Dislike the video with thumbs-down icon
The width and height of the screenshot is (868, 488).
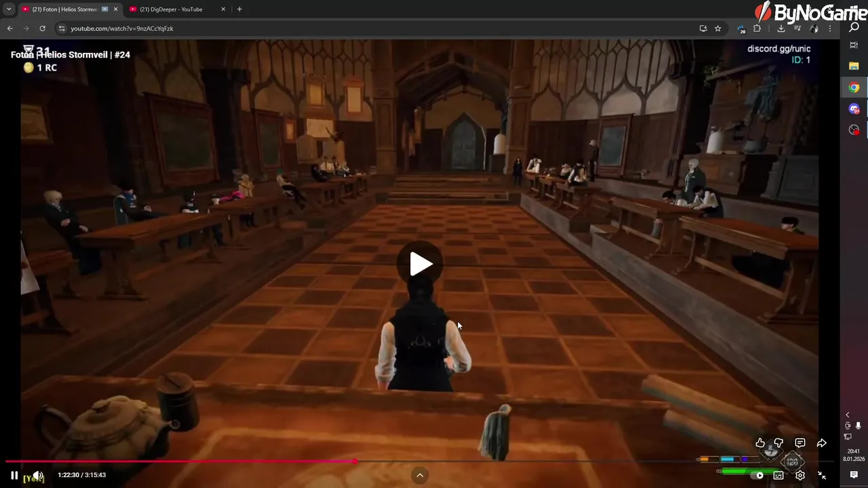click(779, 443)
